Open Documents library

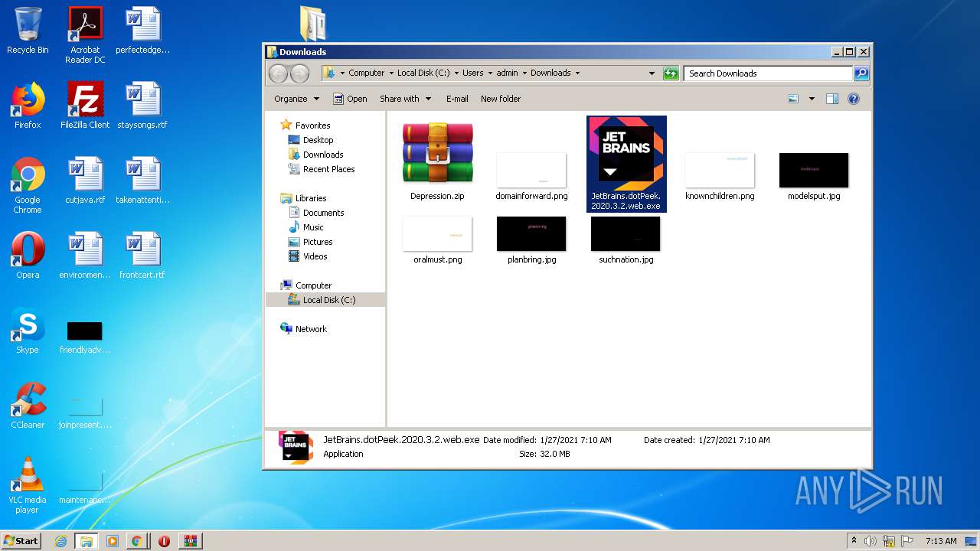[x=316, y=213]
